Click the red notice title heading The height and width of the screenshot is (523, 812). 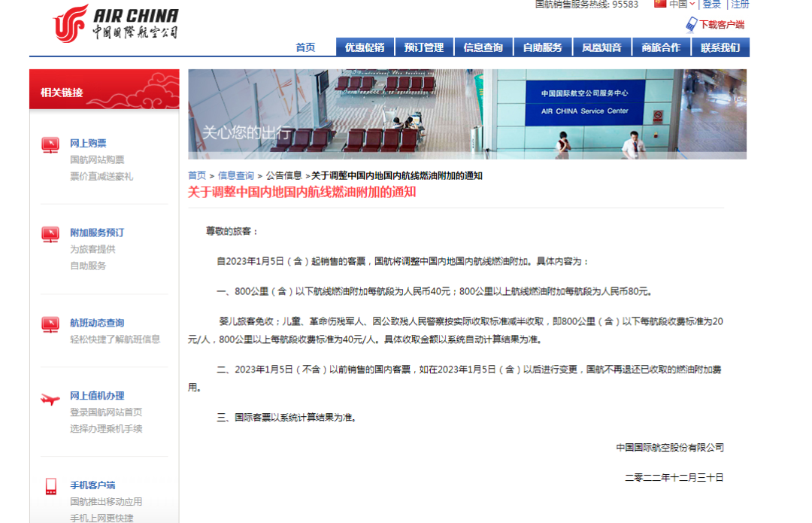coord(302,193)
